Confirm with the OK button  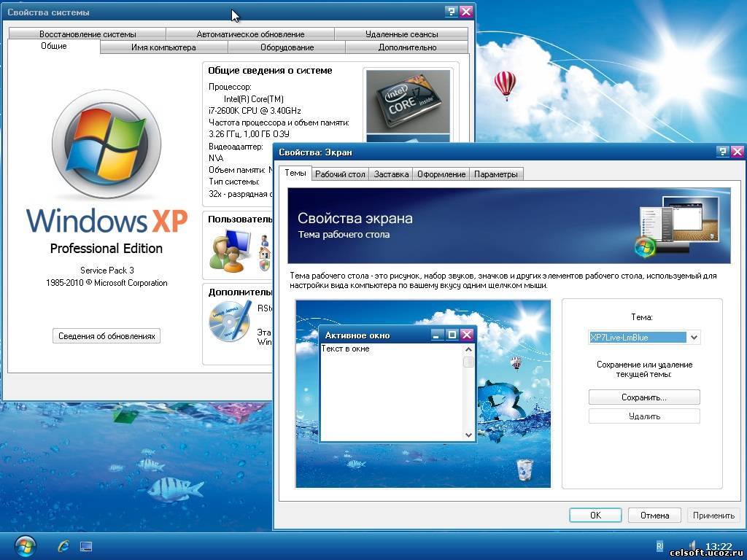pos(595,516)
